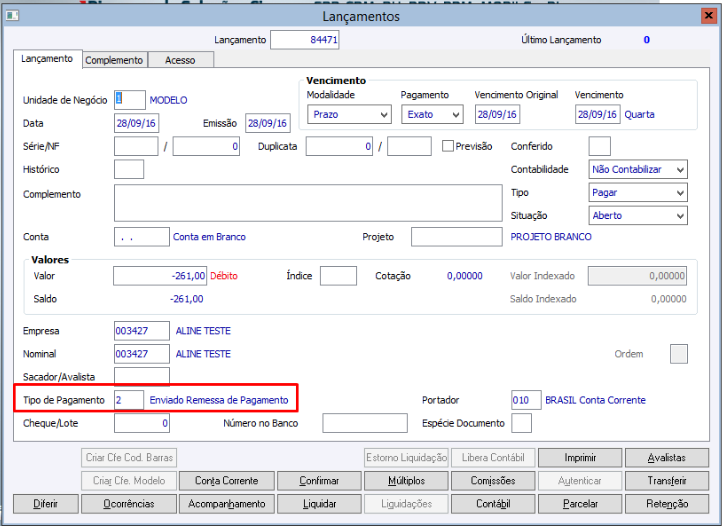Viewport: 724px width, 527px height.
Task: Click the Lançamento number field
Action: tap(305, 40)
